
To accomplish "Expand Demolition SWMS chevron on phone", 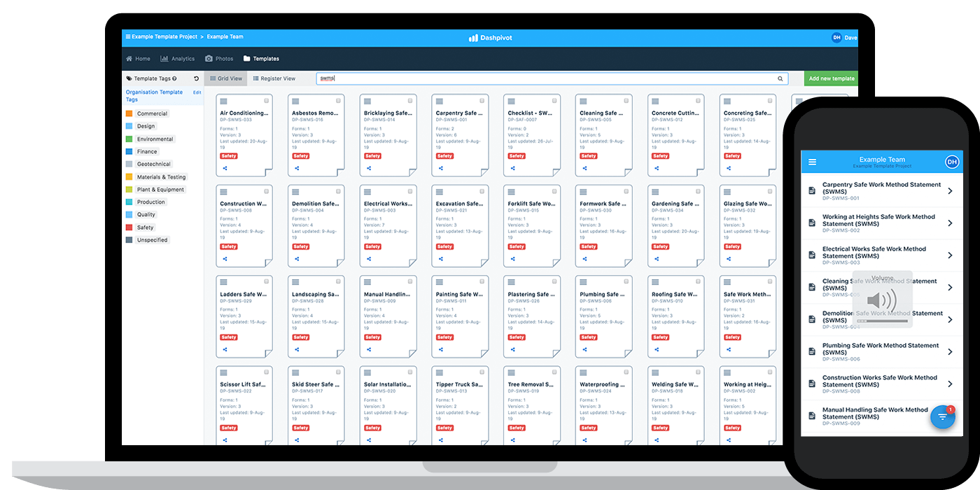I will click(950, 320).
